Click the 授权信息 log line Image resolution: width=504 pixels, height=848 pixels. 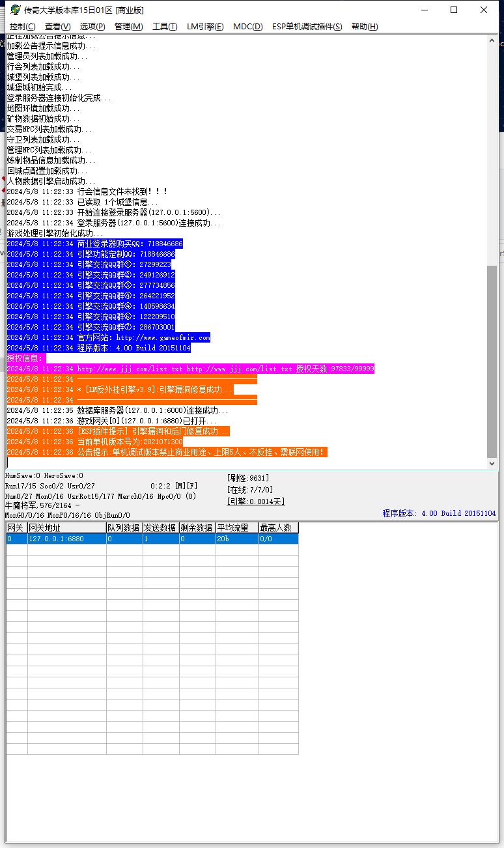[x=25, y=358]
